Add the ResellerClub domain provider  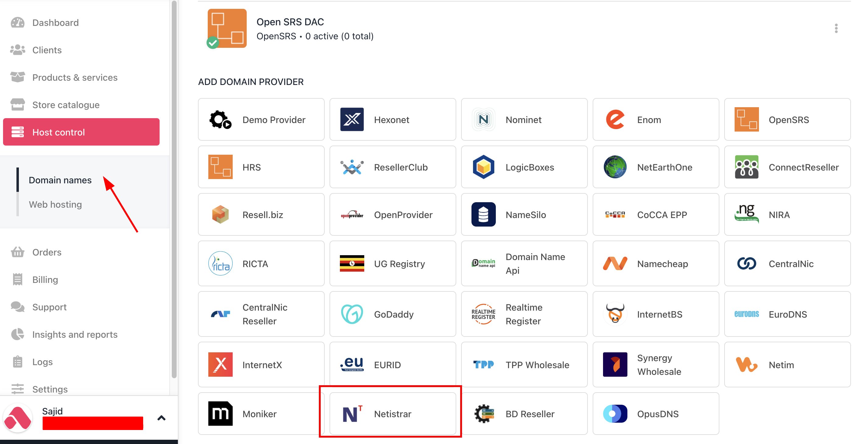(393, 167)
